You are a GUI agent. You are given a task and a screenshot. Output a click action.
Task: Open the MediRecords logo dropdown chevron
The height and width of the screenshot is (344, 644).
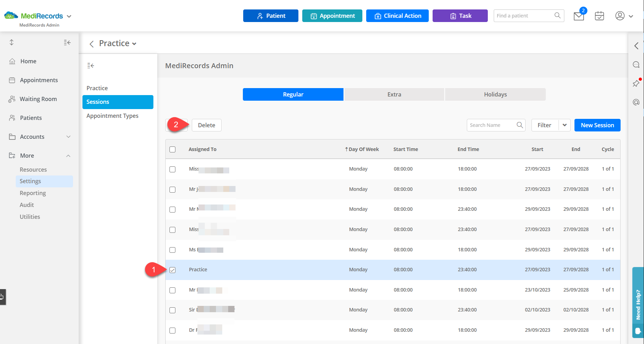coord(69,16)
